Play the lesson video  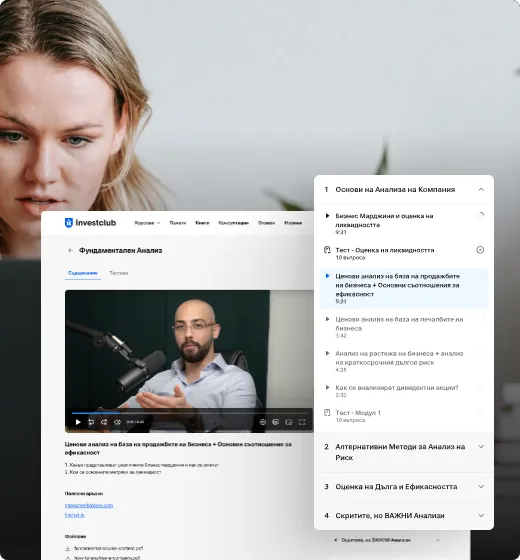point(78,422)
